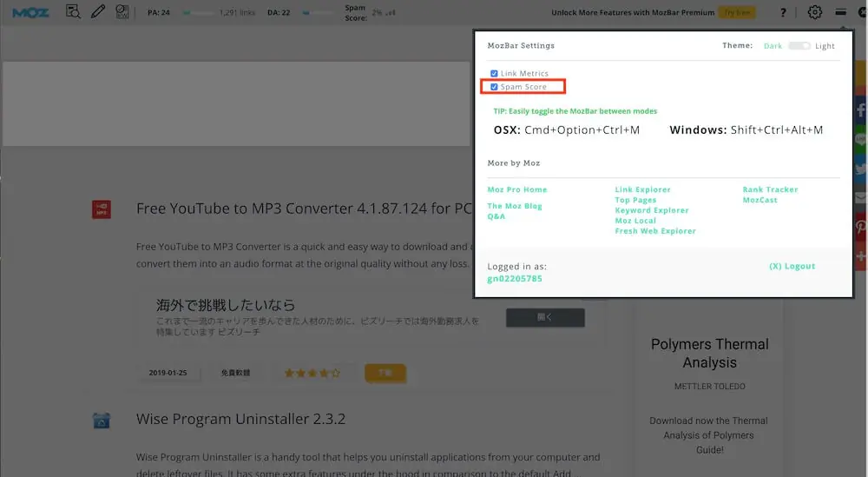Click the 1,291 links count
The width and height of the screenshot is (868, 477).
coord(237,12)
